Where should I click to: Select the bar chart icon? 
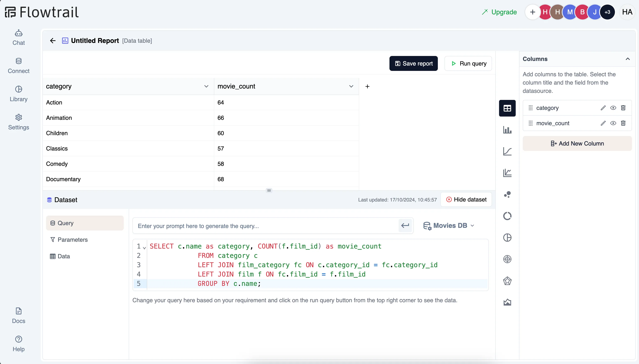(507, 130)
